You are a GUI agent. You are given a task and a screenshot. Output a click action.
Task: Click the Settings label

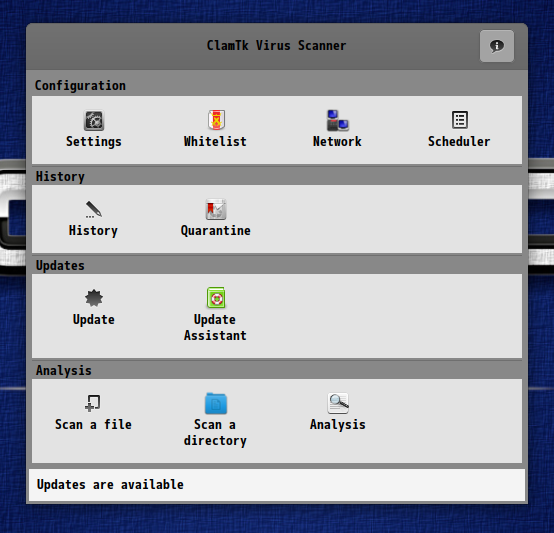click(94, 142)
